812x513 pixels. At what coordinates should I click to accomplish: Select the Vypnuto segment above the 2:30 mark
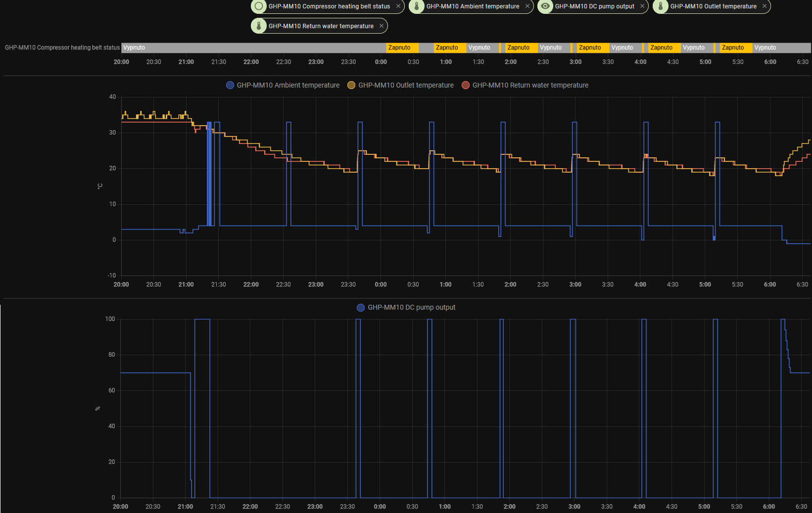[x=554, y=47]
